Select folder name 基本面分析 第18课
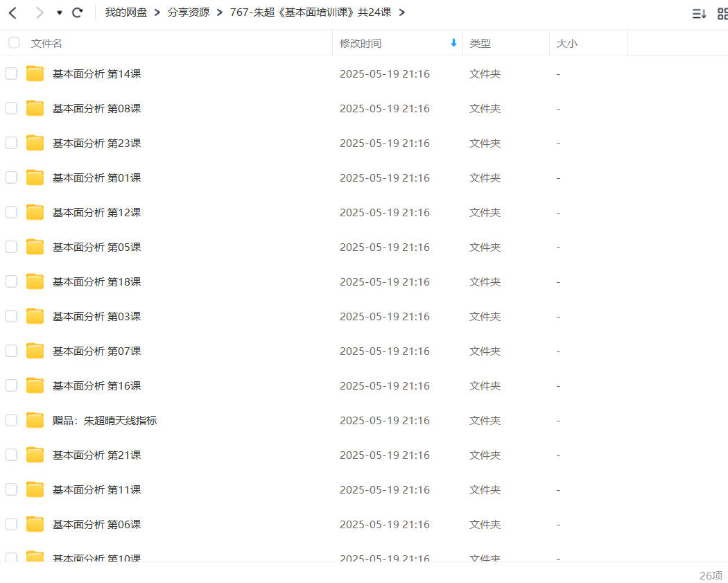 pyautogui.click(x=96, y=281)
